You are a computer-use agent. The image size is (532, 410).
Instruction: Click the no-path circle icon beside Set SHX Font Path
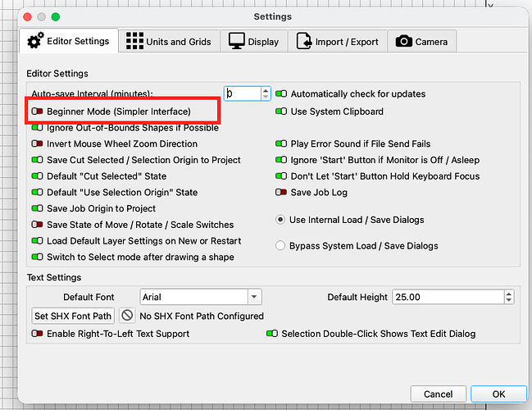[127, 316]
